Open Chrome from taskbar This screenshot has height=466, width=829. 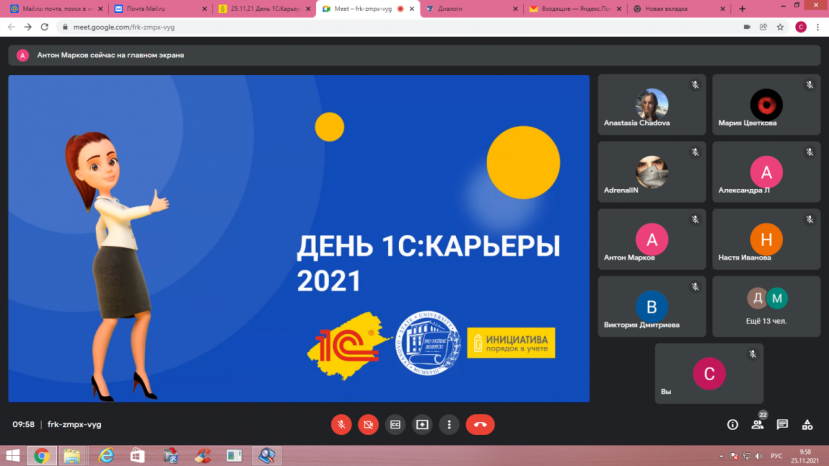tap(42, 455)
